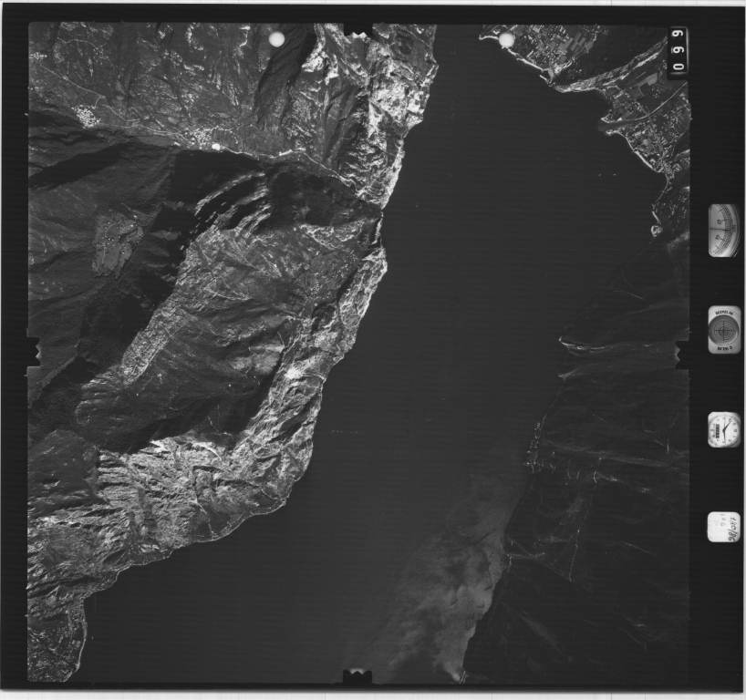
Task: Click the frame counter reading 099
Action: click(x=678, y=53)
